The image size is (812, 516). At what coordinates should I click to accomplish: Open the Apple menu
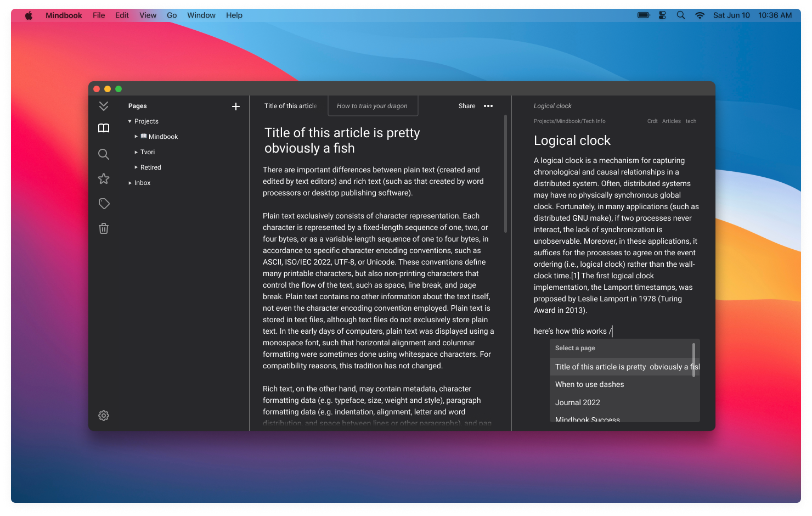[x=29, y=15]
